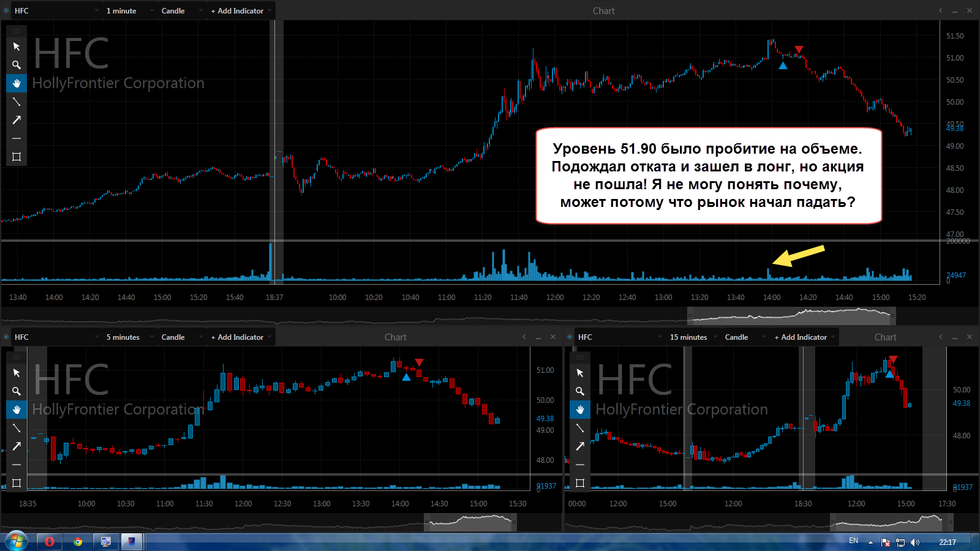Open Chrome from the taskbar
980x551 pixels.
tap(78, 542)
